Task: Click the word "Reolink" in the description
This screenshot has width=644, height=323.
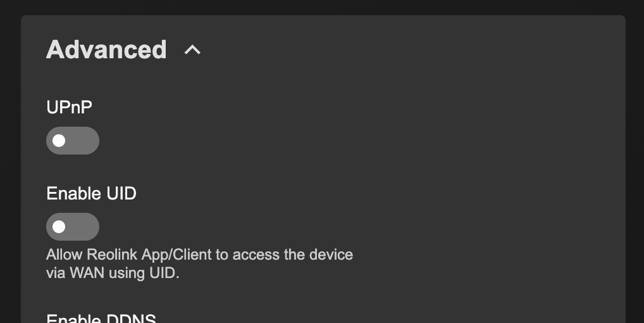Action: pyautogui.click(x=111, y=255)
